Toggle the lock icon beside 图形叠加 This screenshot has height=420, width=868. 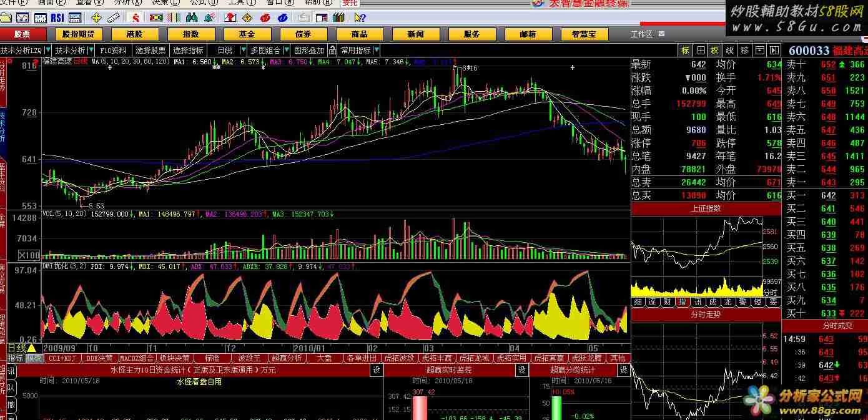(331, 51)
